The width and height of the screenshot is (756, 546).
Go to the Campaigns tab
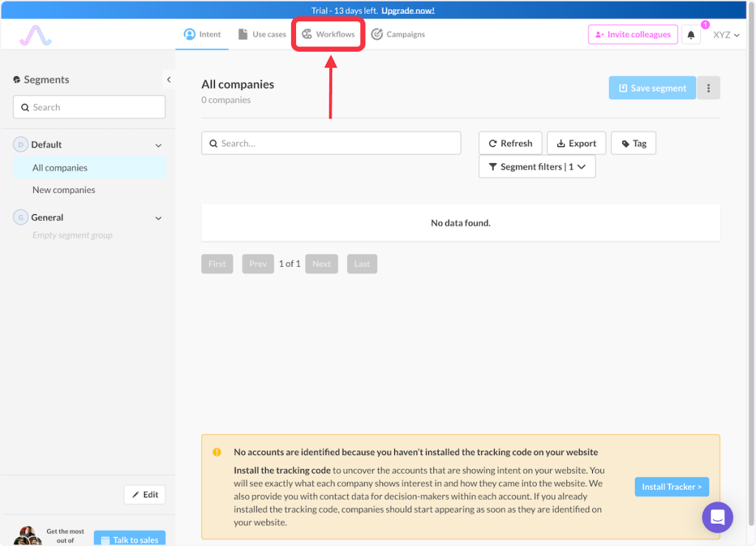pyautogui.click(x=398, y=35)
